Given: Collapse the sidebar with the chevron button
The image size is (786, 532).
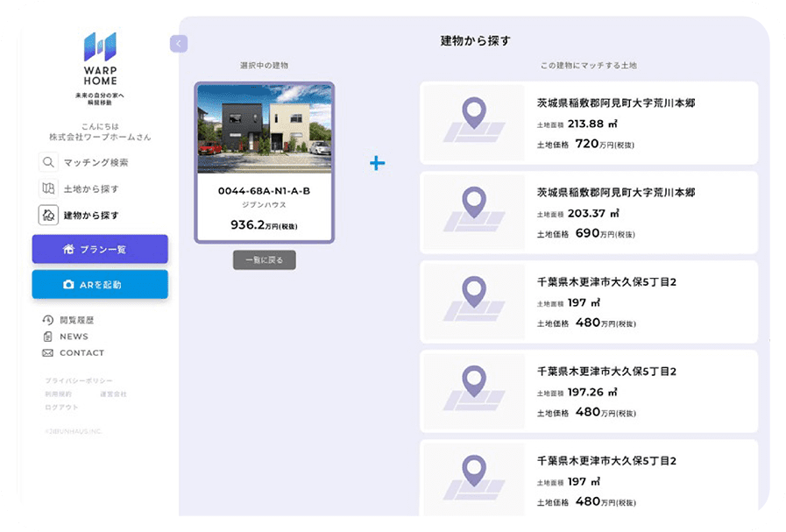Looking at the screenshot, I should click(x=179, y=44).
